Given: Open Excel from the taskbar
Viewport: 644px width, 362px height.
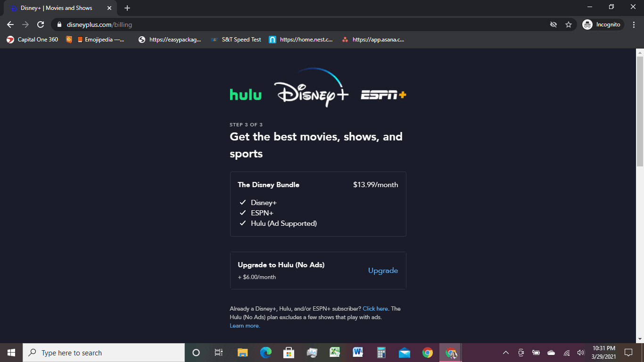Looking at the screenshot, I should (x=335, y=353).
